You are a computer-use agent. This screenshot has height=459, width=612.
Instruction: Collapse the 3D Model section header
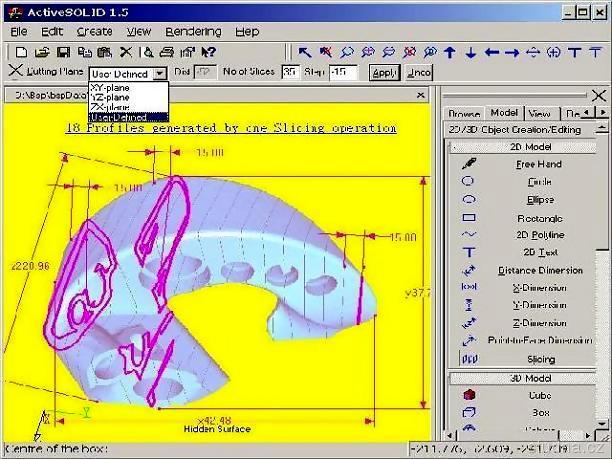pyautogui.click(x=523, y=378)
